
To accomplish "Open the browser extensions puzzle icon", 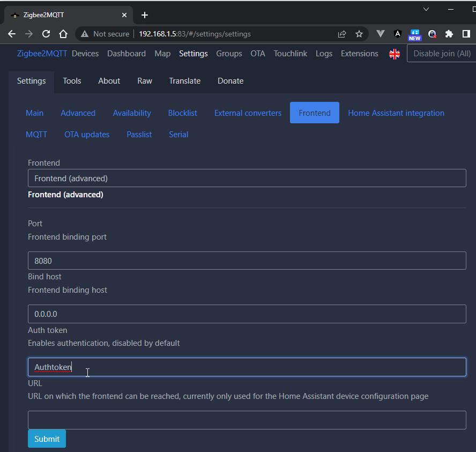I will [x=449, y=34].
